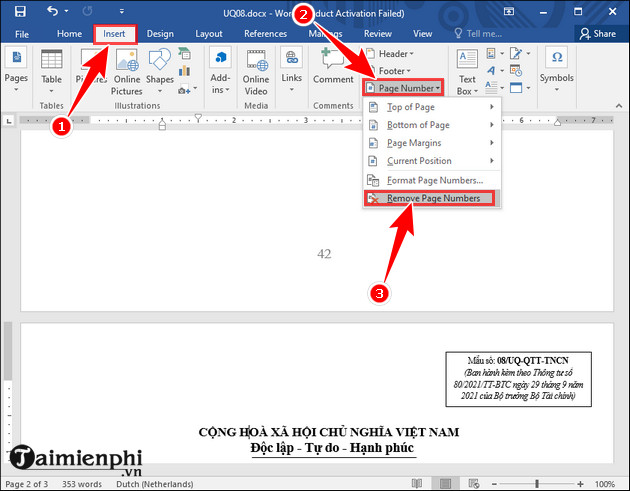Choose Remove Page Numbers
Screen dimensions: 630x491
pyautogui.click(x=430, y=198)
